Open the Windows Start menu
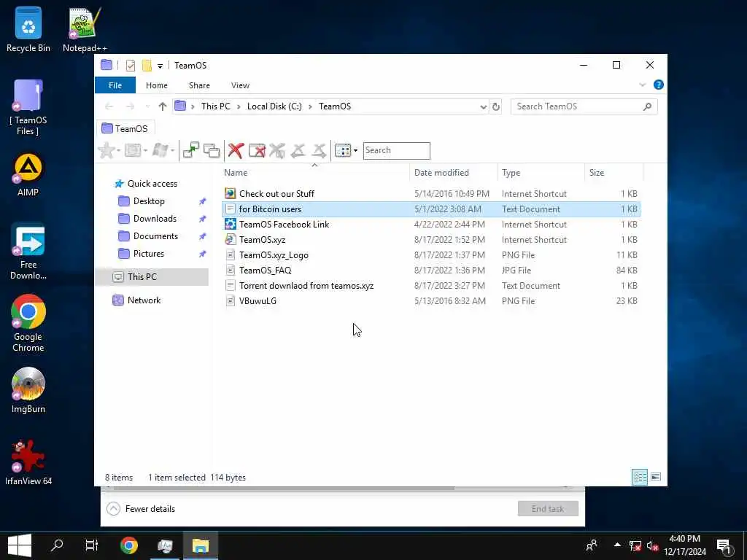 (20, 545)
